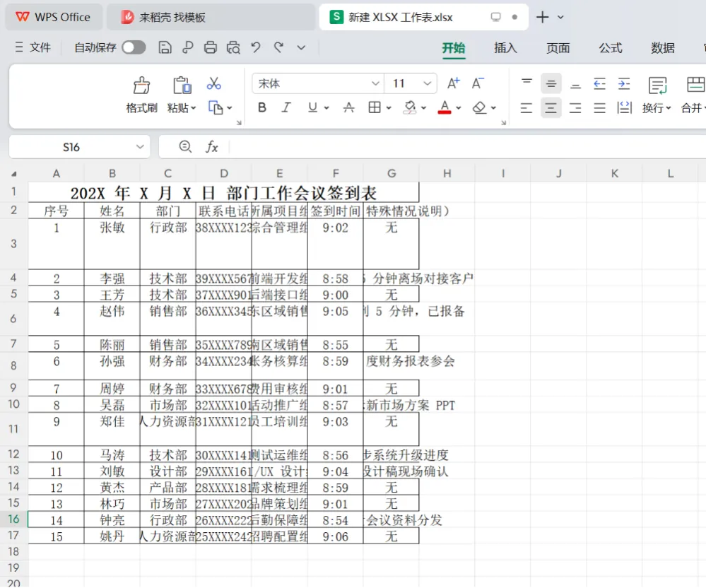Click the 粘贴 paste clipboard icon
Screen dimensions: 706x588
pos(182,85)
